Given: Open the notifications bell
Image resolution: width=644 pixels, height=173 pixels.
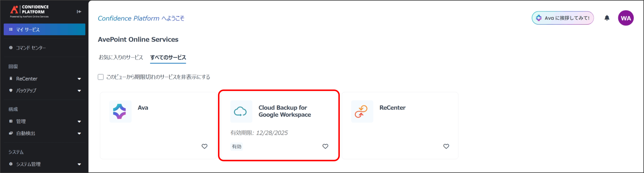Looking at the screenshot, I should point(607,18).
